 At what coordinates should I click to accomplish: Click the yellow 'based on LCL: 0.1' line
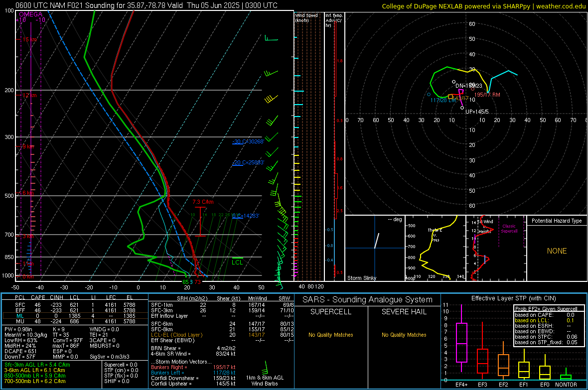[545, 320]
